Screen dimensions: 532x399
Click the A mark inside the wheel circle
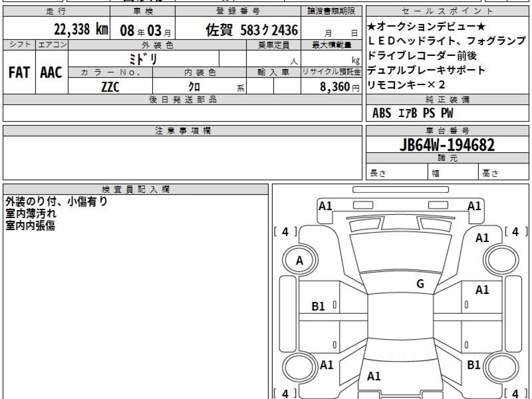[300, 261]
